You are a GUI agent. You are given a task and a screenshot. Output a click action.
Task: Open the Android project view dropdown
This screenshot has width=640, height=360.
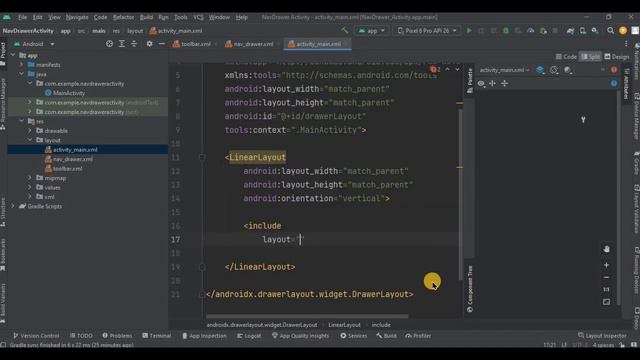point(34,44)
